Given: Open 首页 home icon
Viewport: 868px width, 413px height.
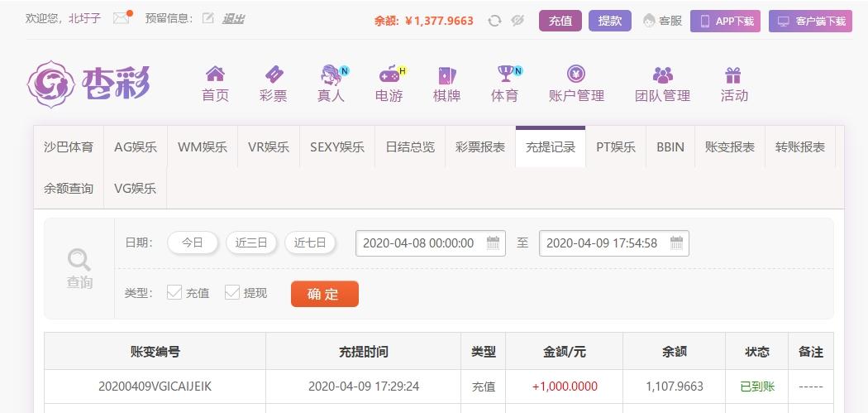Looking at the screenshot, I should [215, 74].
